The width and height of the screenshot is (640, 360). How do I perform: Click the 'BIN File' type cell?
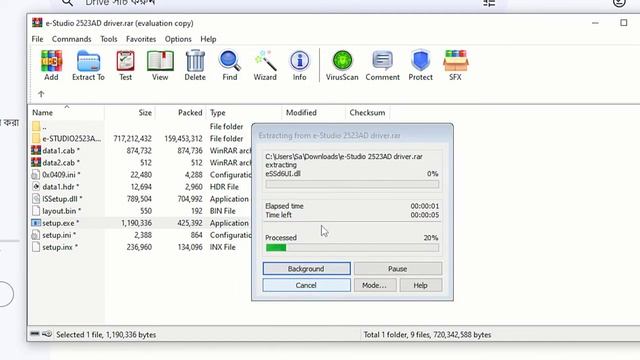[222, 211]
